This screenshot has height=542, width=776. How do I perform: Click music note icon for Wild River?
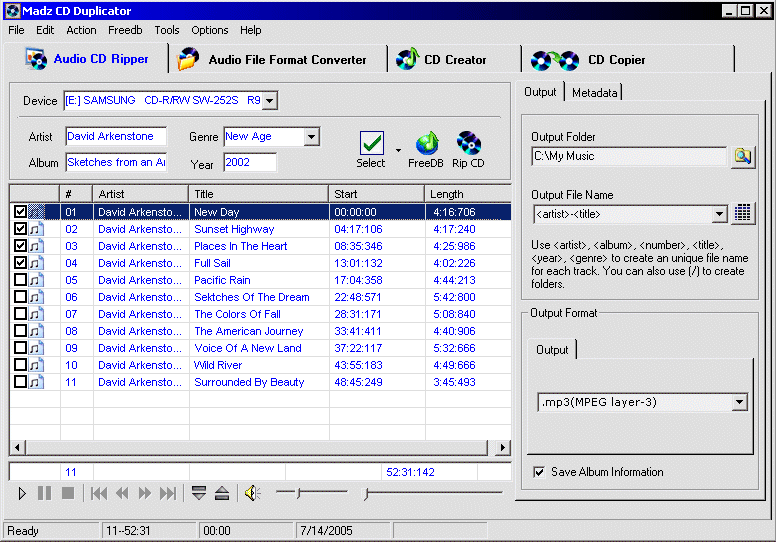tap(36, 365)
